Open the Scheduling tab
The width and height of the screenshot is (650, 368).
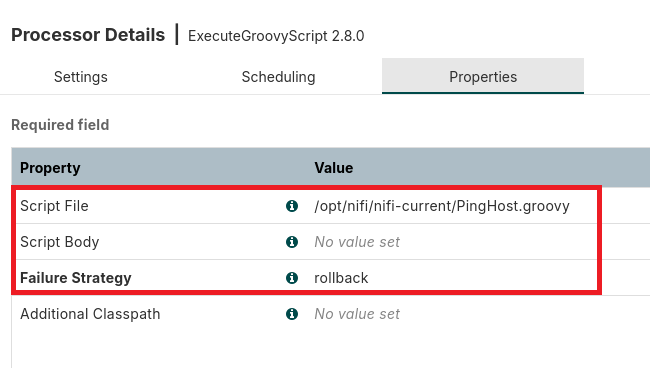(x=279, y=77)
